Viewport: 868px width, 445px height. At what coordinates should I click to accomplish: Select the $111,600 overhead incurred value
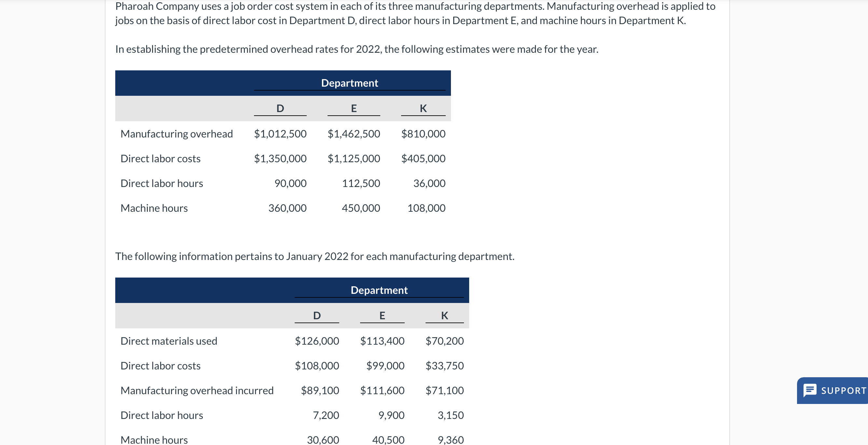point(383,390)
